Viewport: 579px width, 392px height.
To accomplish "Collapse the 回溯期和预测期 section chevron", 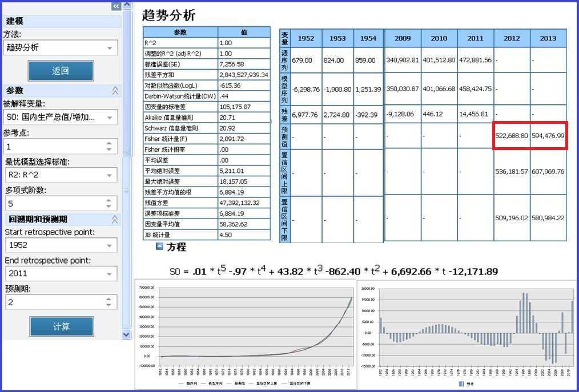I will (x=115, y=219).
